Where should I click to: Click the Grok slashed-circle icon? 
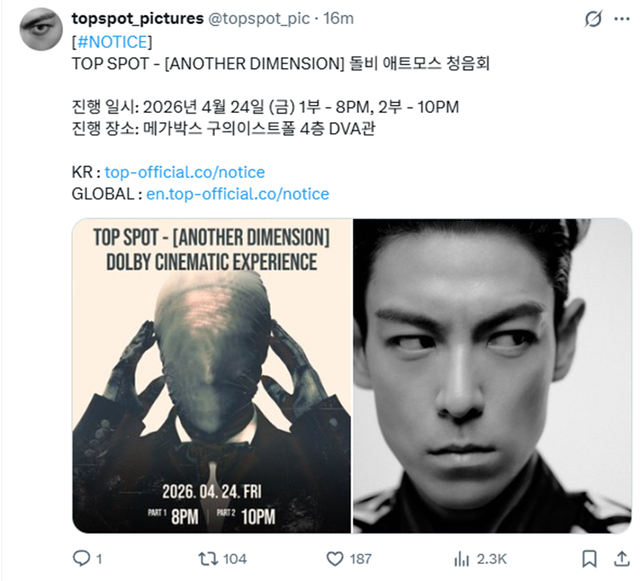click(x=593, y=19)
